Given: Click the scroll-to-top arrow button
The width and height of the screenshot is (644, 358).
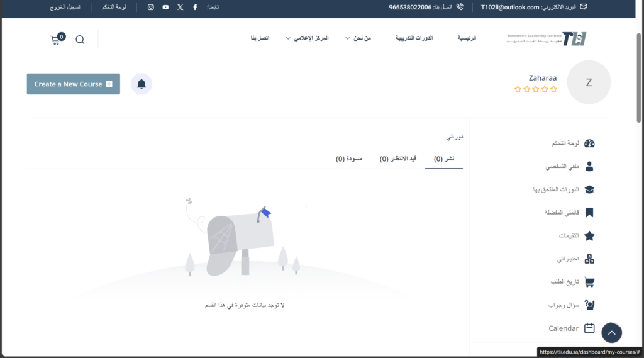Looking at the screenshot, I should click(611, 333).
